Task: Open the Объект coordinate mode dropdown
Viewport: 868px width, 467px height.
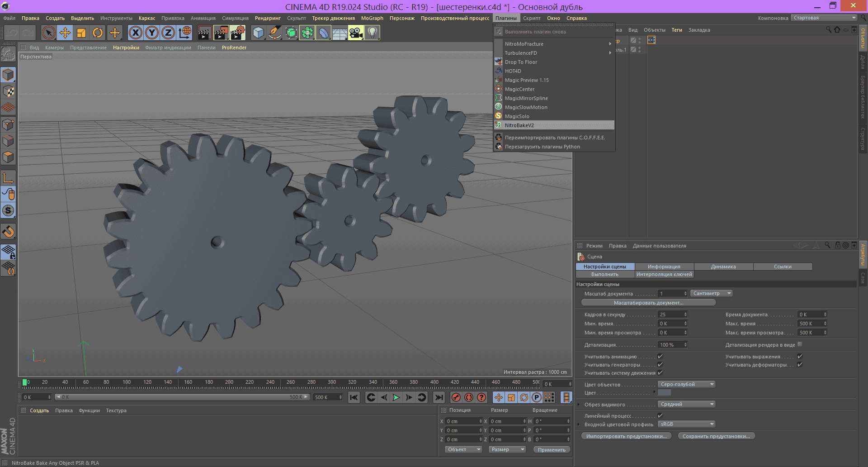Action: 463,449
